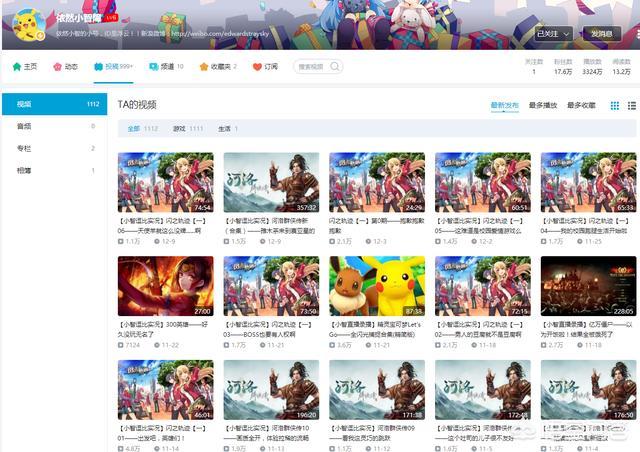The width and height of the screenshot is (640, 452).
Task: Open the video thumbnail with duration 65:33
Action: (x=589, y=183)
